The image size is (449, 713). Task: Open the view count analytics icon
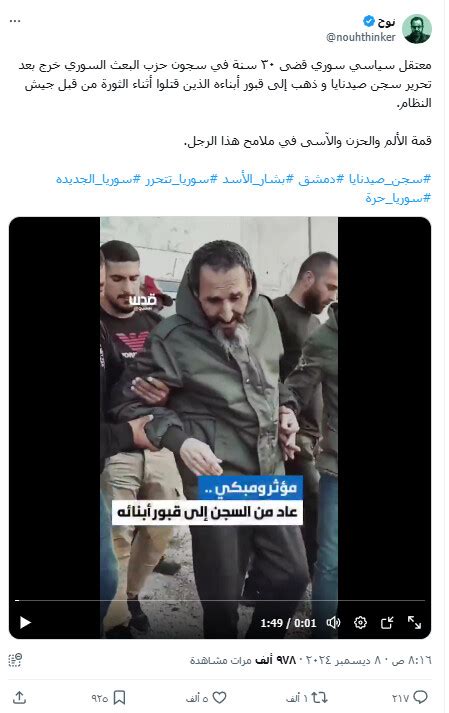15,660
